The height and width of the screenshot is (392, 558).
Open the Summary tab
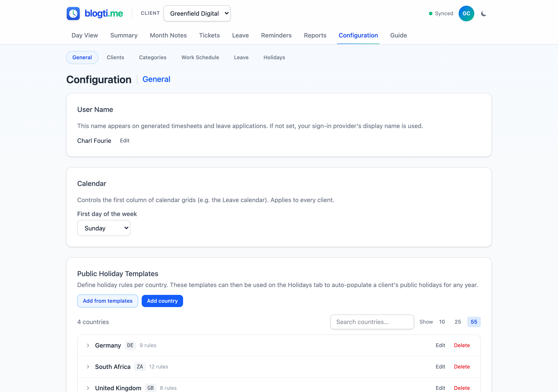click(124, 35)
